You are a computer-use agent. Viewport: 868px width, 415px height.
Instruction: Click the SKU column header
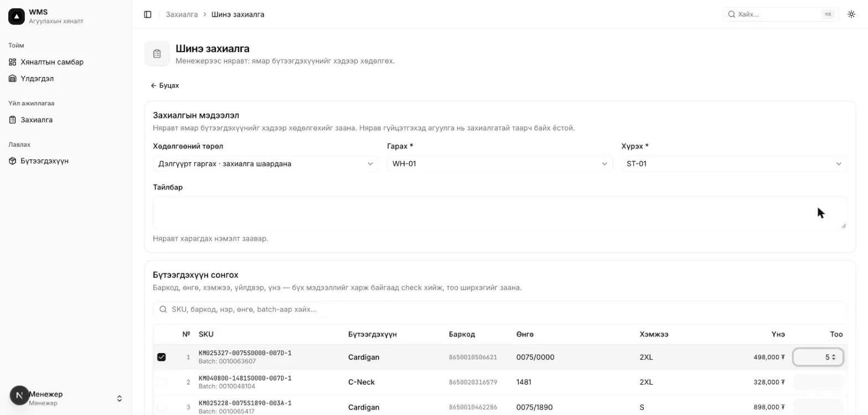pos(206,334)
